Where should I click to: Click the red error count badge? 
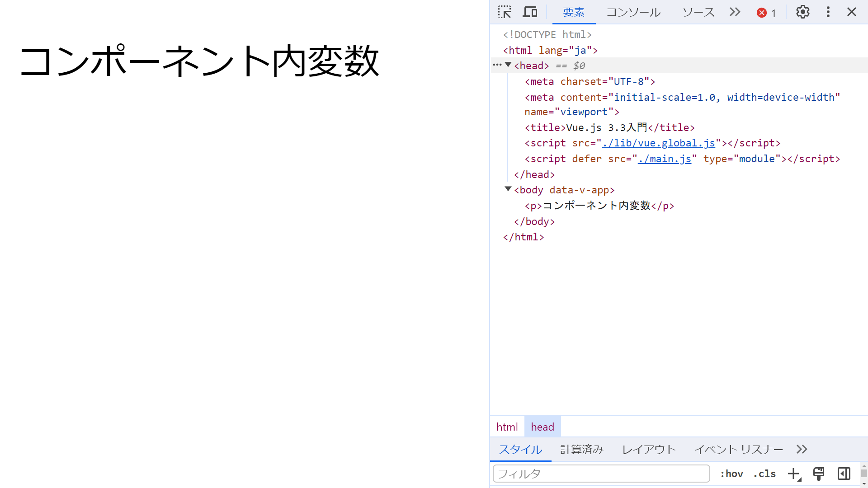tap(766, 13)
